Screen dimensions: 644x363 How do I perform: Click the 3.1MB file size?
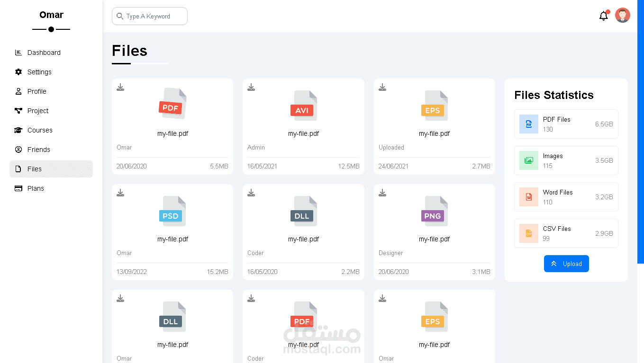click(x=481, y=272)
